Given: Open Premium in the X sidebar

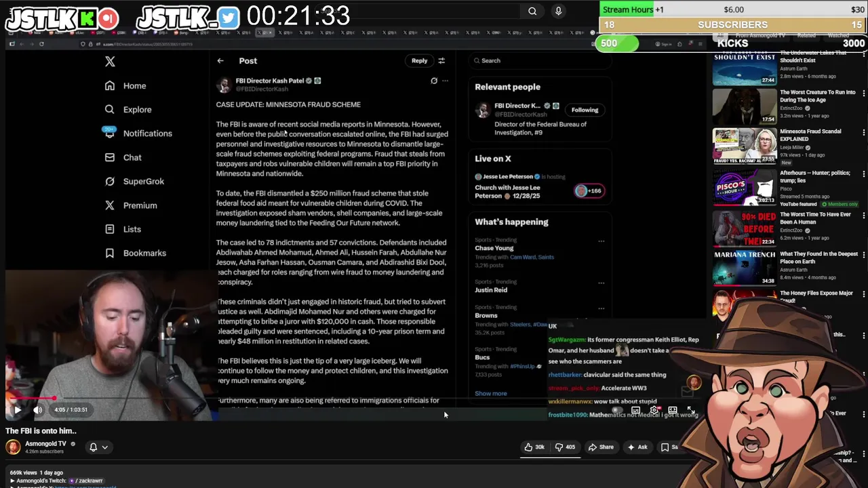Looking at the screenshot, I should pyautogui.click(x=130, y=205).
